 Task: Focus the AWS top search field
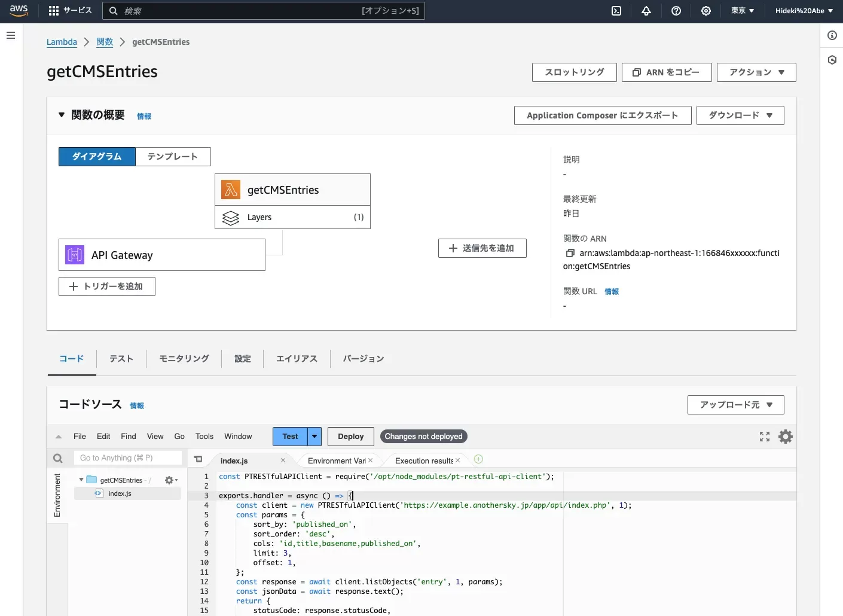pyautogui.click(x=264, y=11)
